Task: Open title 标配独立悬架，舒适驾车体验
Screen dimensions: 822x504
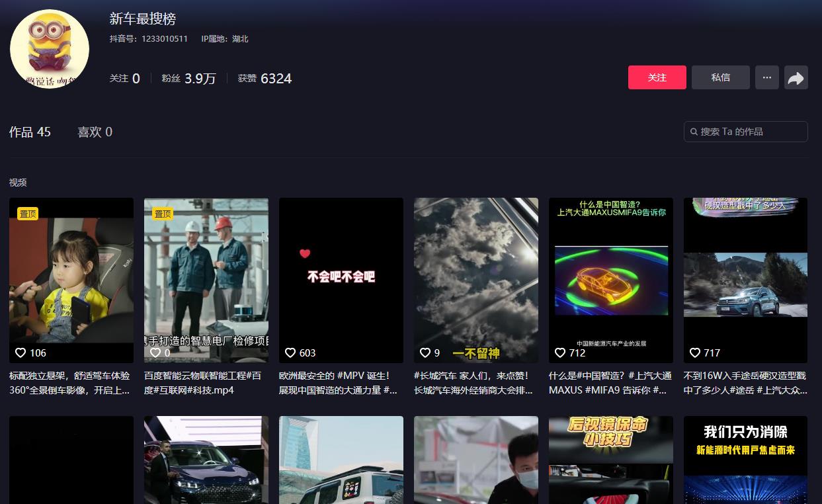Action: tap(70, 383)
